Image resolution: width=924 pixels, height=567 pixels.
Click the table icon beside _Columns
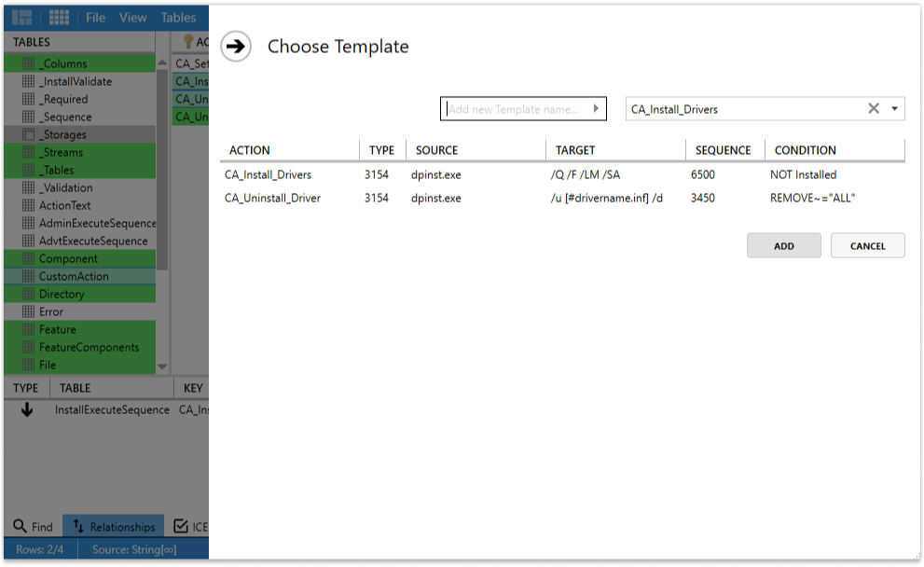click(x=28, y=63)
